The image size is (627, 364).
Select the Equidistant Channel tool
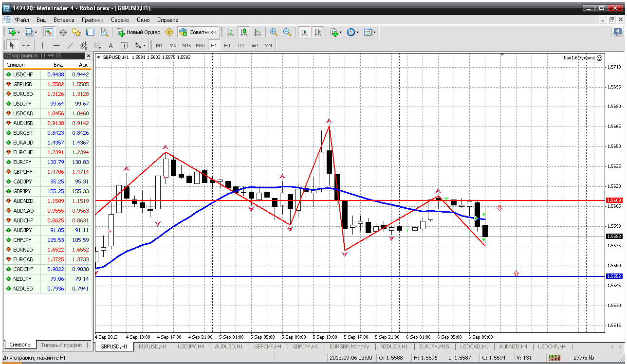pos(83,45)
